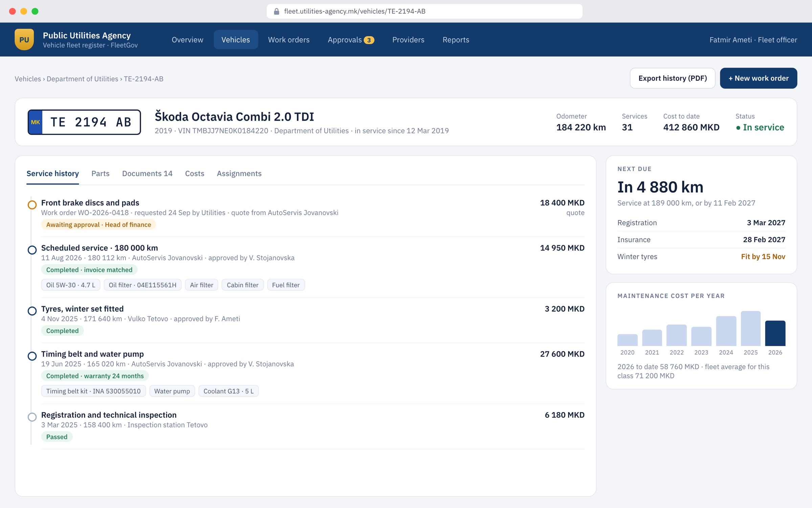Open the Overview nav item
This screenshot has width=812, height=508.
187,40
